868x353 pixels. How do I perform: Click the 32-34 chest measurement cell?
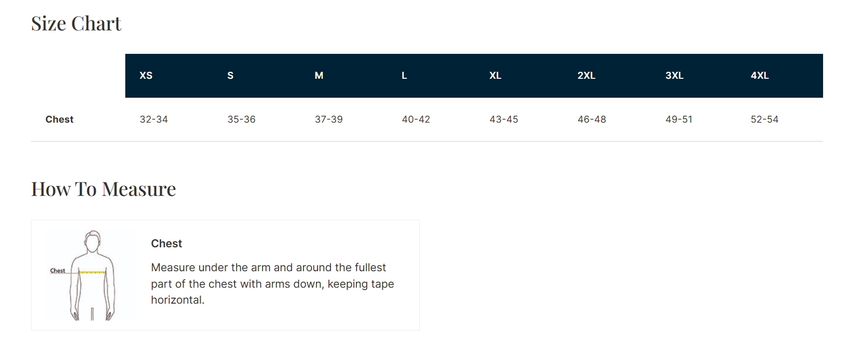click(154, 120)
